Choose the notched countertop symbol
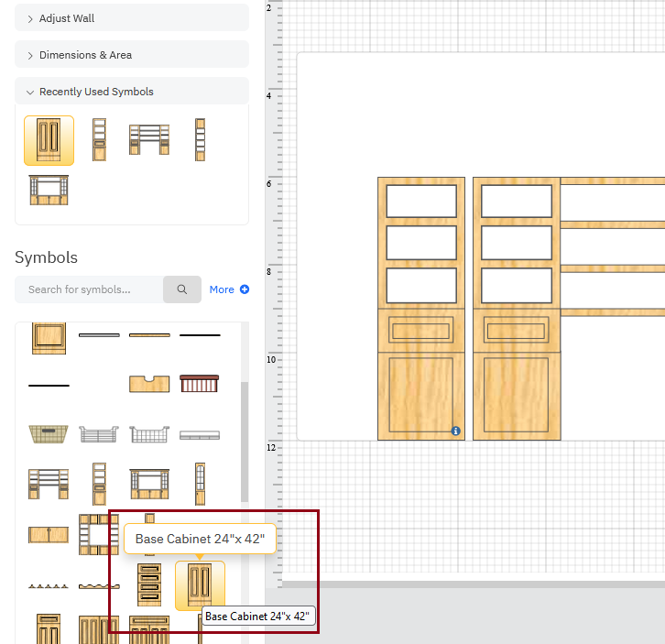665x644 pixels. (149, 383)
